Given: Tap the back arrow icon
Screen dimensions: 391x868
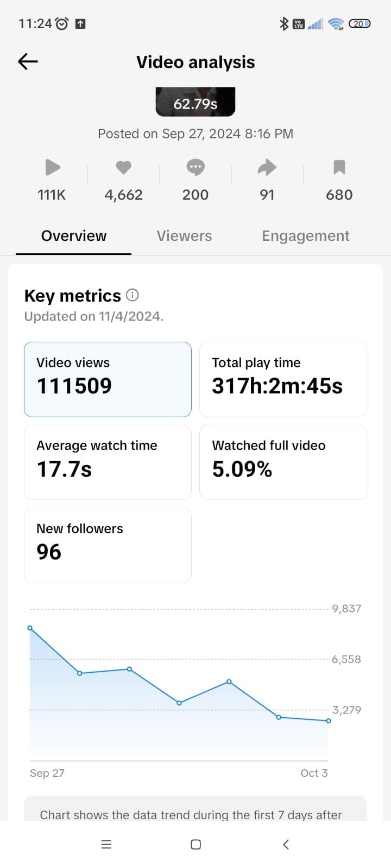Looking at the screenshot, I should tap(28, 62).
